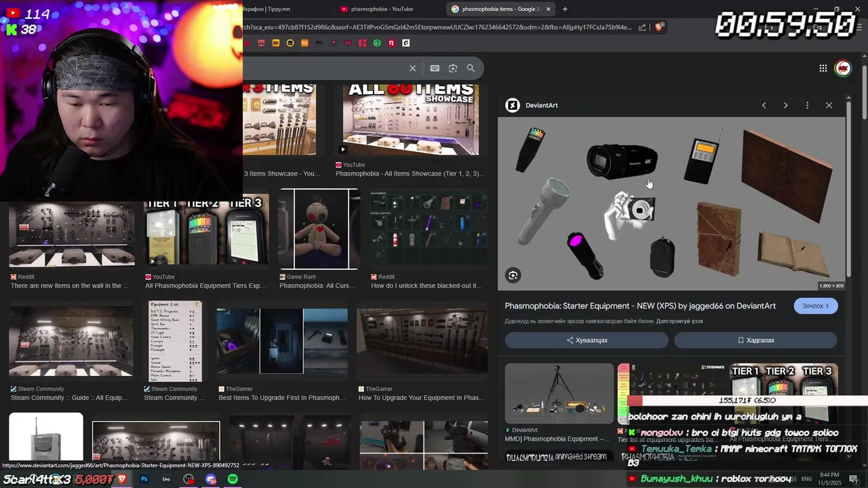Open the Google apps grid
The width and height of the screenshot is (868, 488).
(x=823, y=68)
